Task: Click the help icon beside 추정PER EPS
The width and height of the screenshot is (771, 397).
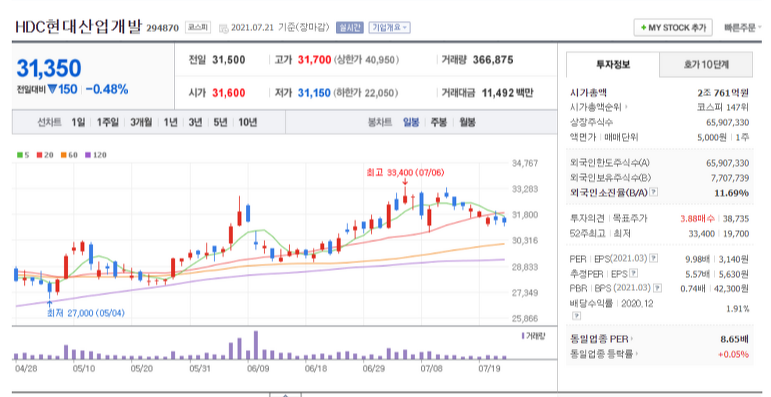Action: pyautogui.click(x=633, y=273)
